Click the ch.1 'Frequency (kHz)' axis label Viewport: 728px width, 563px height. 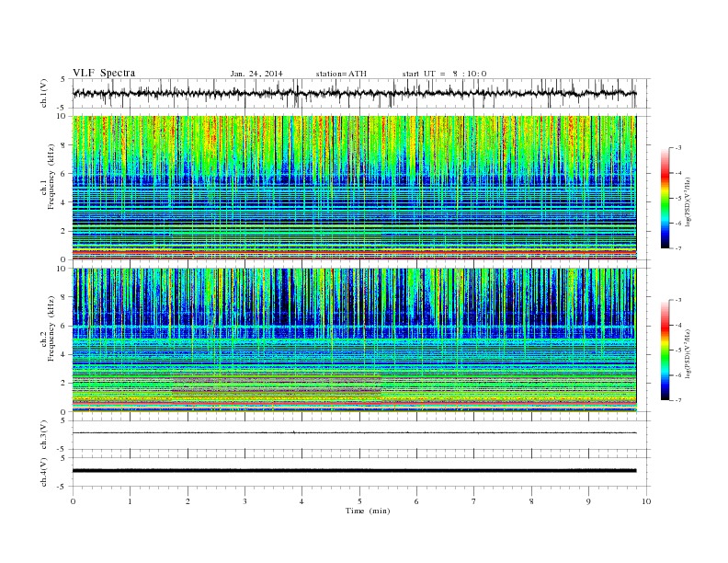point(51,177)
